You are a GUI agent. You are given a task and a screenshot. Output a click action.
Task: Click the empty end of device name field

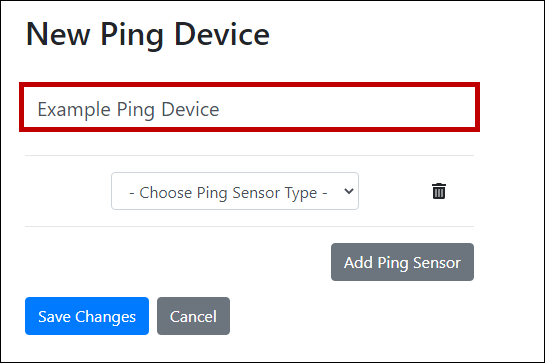[348, 107]
